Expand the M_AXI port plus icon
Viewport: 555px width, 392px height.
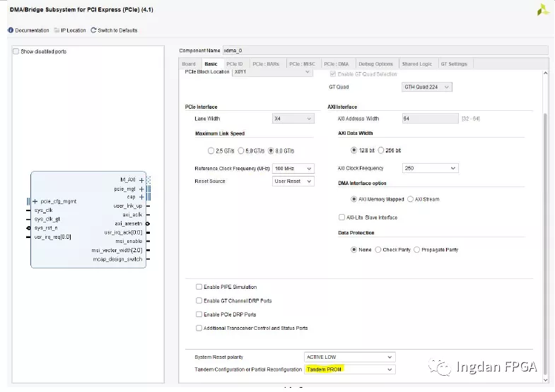tap(141, 180)
